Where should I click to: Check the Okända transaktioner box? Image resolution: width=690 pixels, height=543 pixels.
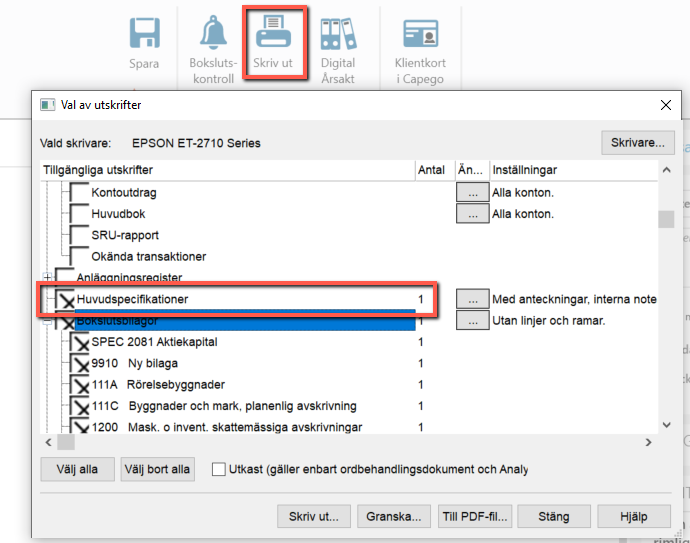(79, 257)
